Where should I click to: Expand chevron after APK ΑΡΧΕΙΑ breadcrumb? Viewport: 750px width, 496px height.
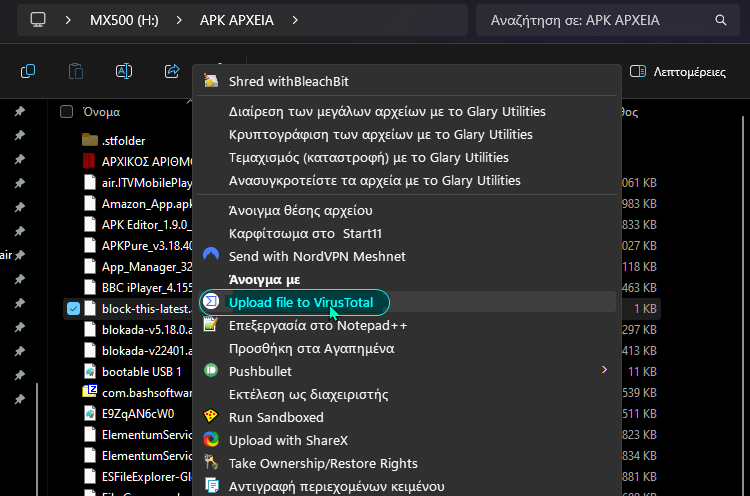[x=295, y=20]
